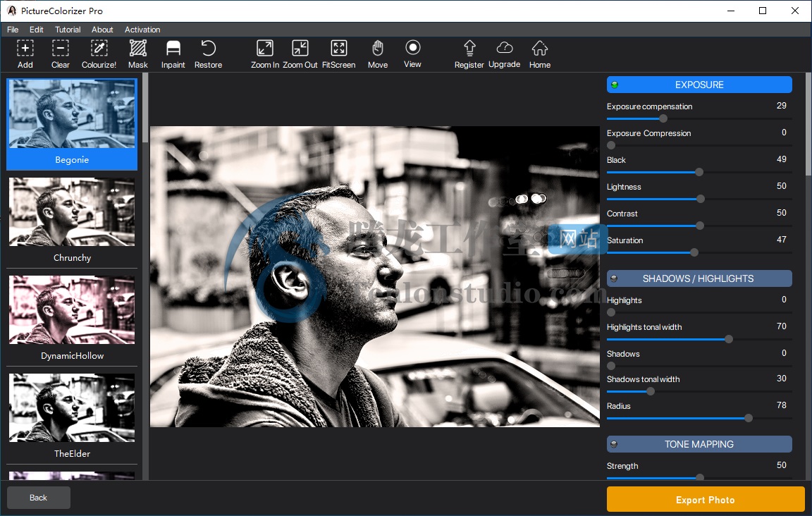The image size is (812, 516).
Task: Click the Radius value 78
Action: [782, 405]
